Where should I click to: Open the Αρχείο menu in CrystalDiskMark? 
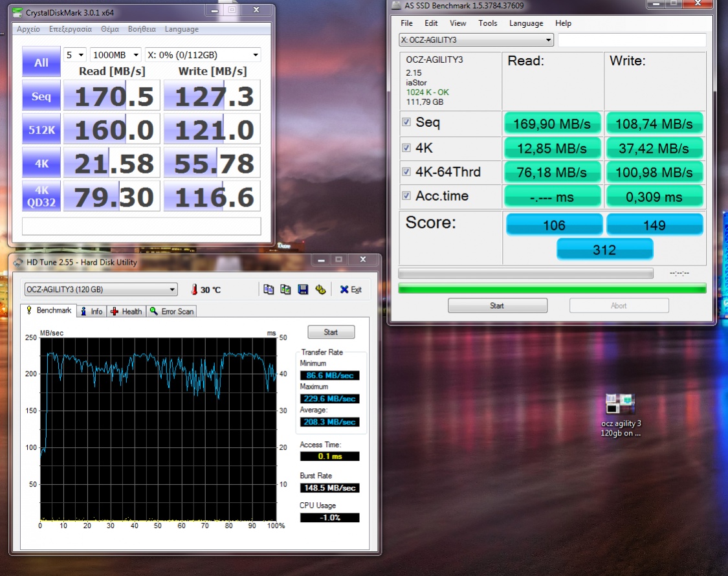tap(28, 28)
